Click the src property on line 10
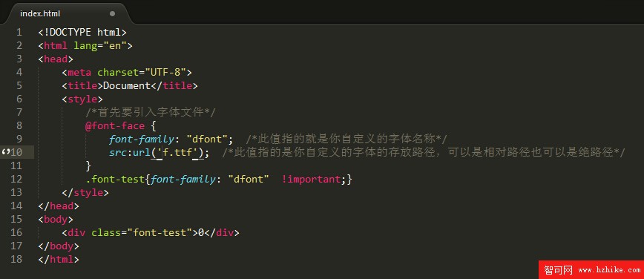This screenshot has height=279, width=644. coord(118,152)
